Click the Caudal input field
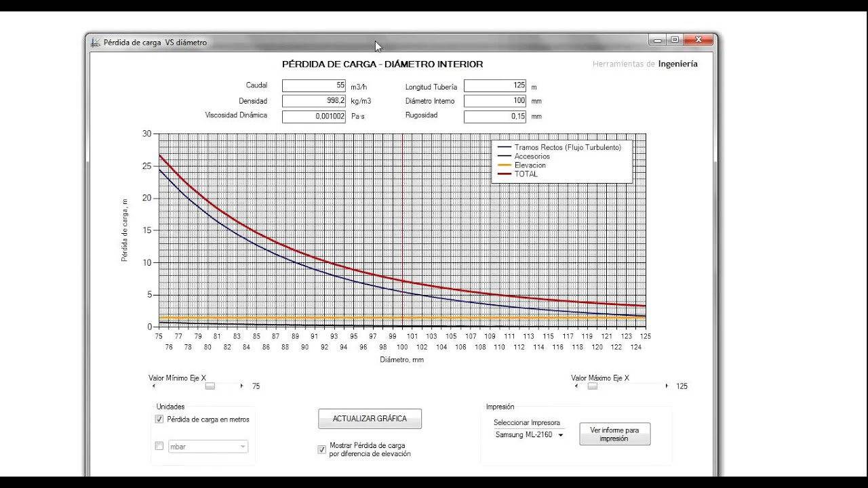Viewport: 868px width, 488px height. [314, 85]
